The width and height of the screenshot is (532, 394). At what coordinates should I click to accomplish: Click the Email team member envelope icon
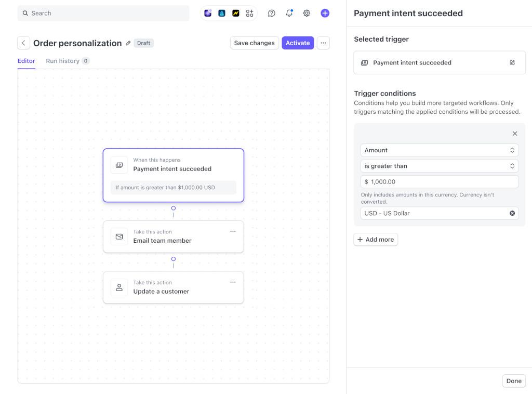pyautogui.click(x=119, y=237)
